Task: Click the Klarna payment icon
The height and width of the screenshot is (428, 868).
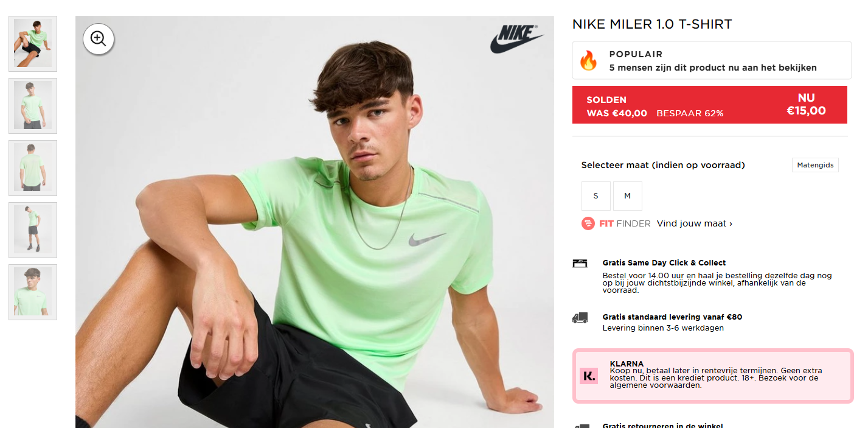Action: point(588,376)
